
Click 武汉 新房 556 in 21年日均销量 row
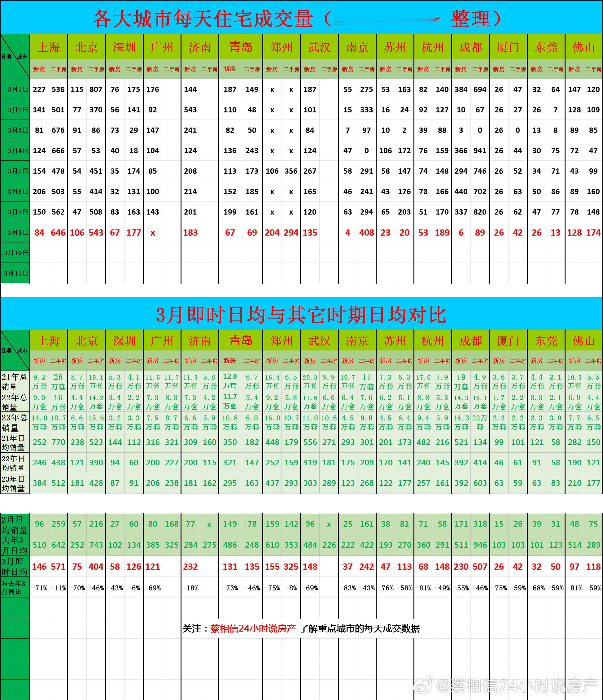point(310,442)
